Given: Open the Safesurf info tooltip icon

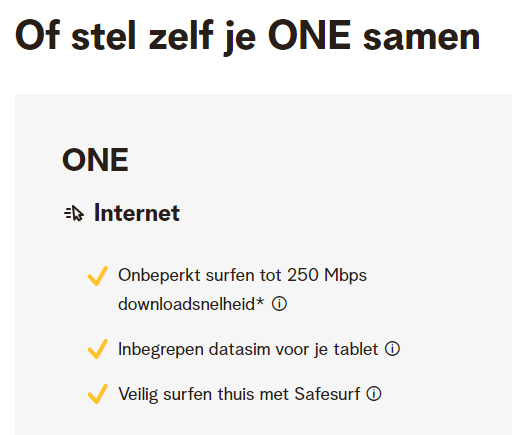Looking at the screenshot, I should pos(374,393).
